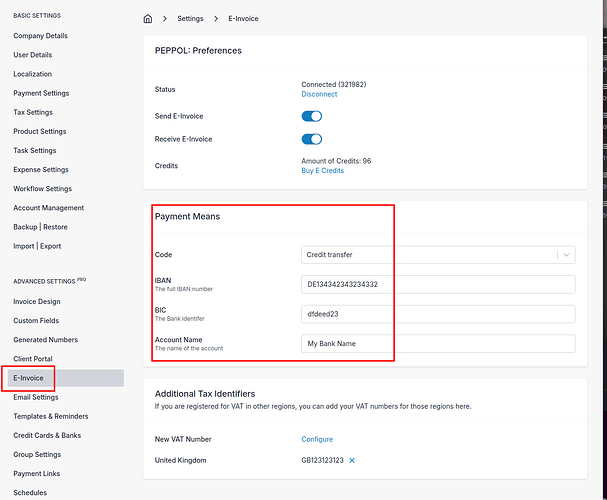Click the Settings breadcrumb
The width and height of the screenshot is (607, 500).
click(190, 19)
